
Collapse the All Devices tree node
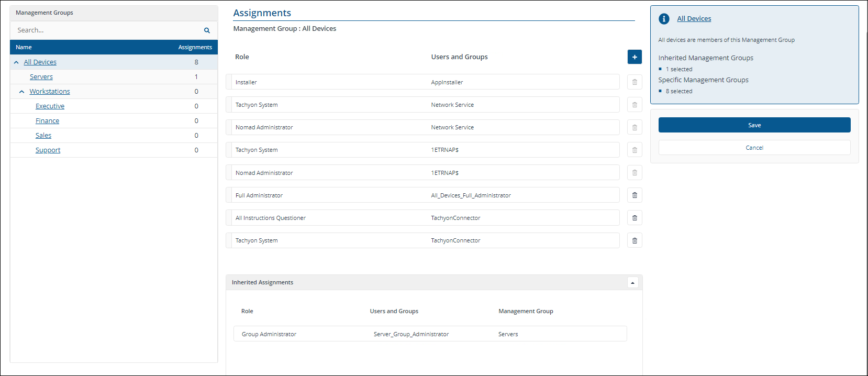(16, 62)
